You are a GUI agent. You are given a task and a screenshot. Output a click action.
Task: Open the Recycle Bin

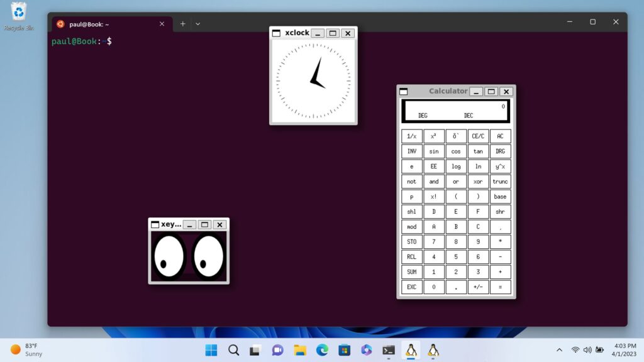click(x=18, y=11)
